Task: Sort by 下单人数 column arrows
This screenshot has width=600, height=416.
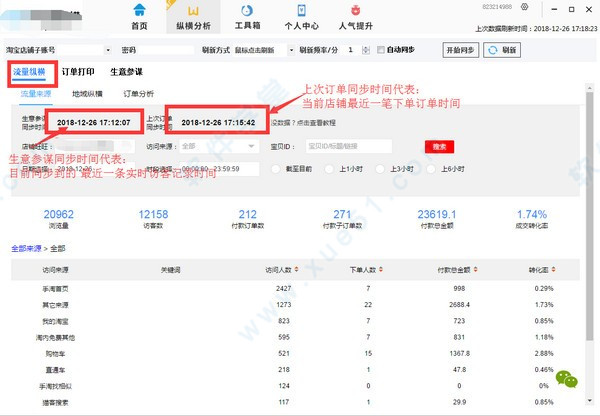Action: point(381,270)
